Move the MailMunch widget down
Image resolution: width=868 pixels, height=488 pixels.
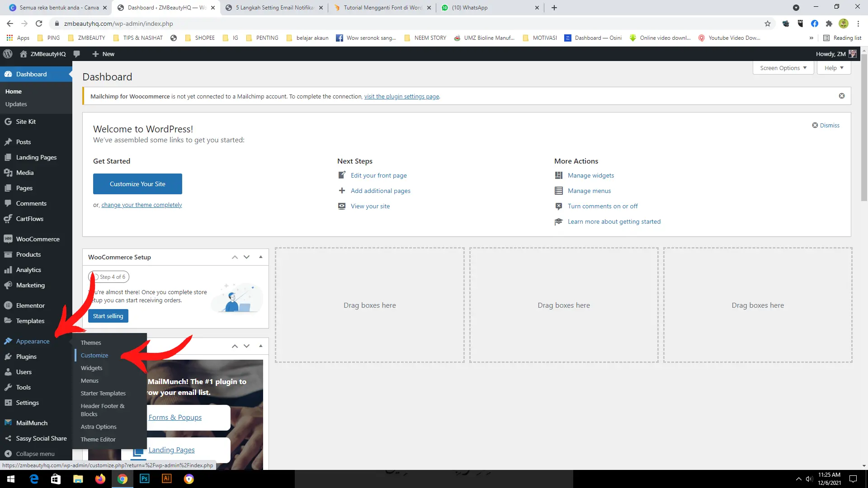click(246, 346)
